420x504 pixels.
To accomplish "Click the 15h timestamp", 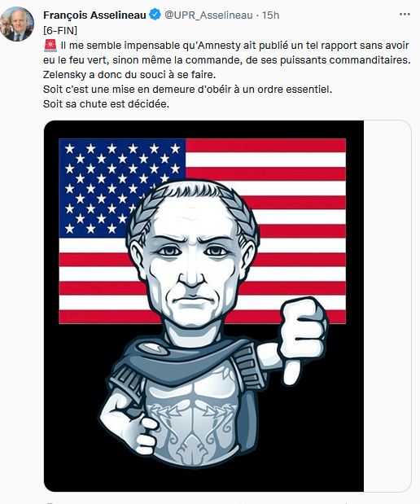I will point(270,15).
